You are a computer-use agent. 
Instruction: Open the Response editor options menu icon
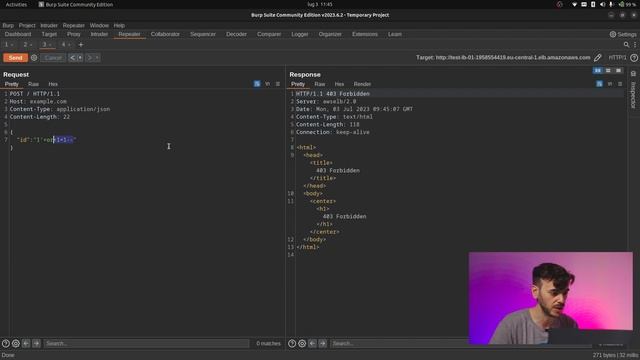click(620, 84)
